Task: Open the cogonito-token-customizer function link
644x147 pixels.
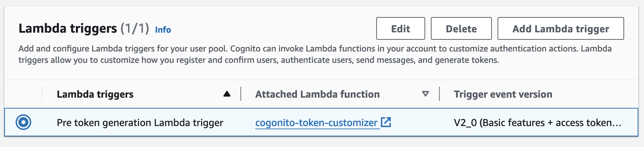Action: pos(316,123)
